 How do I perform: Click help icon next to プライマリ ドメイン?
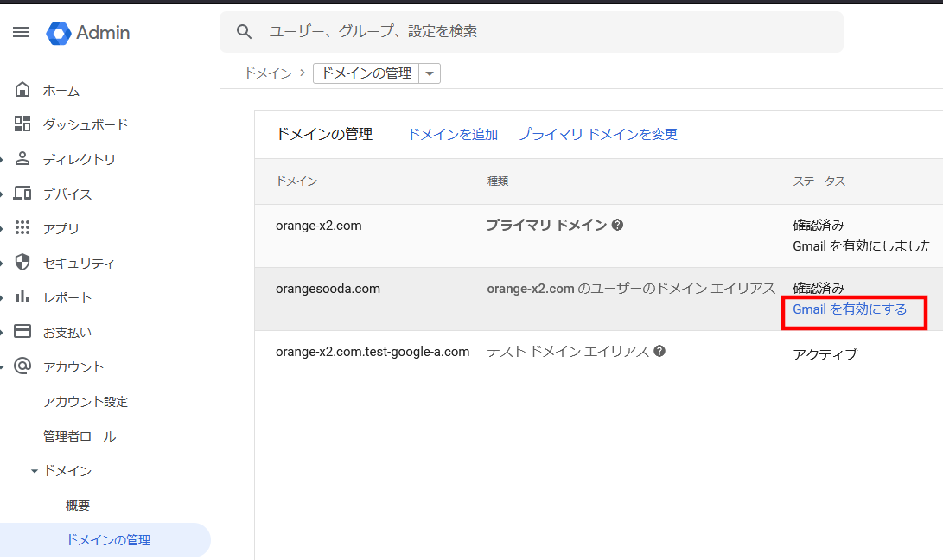[617, 226]
